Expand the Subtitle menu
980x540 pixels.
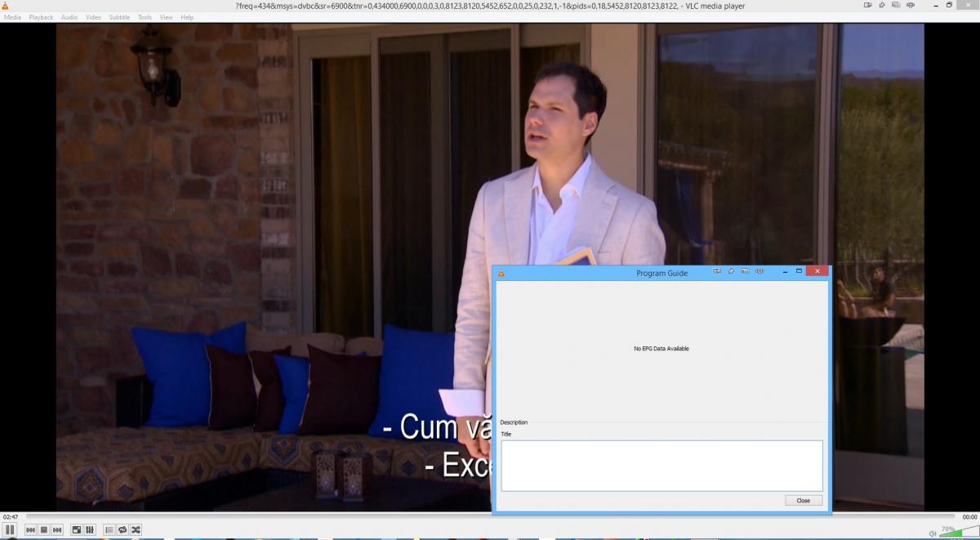[x=119, y=17]
